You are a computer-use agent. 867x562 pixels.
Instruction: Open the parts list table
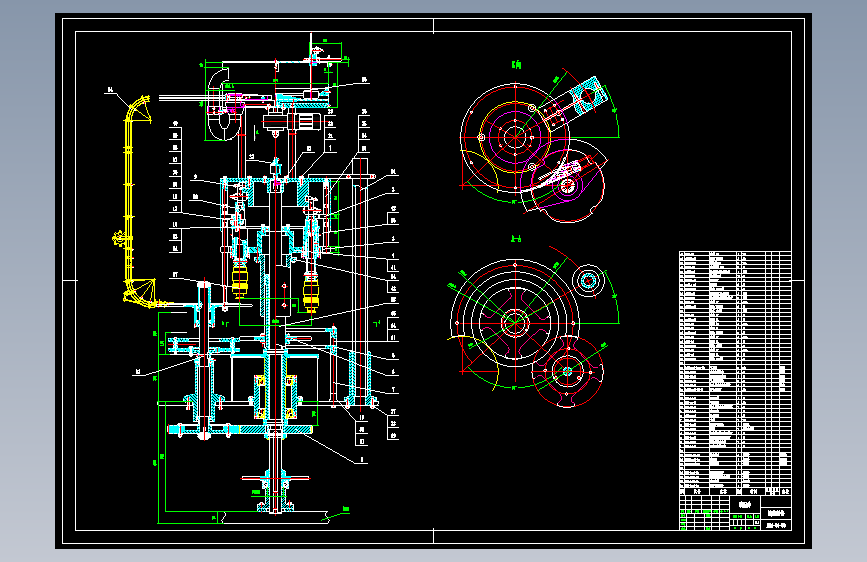tap(735, 373)
